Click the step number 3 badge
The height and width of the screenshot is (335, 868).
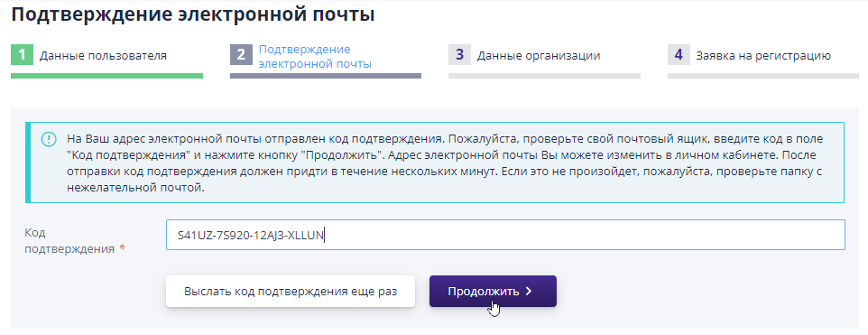point(459,55)
